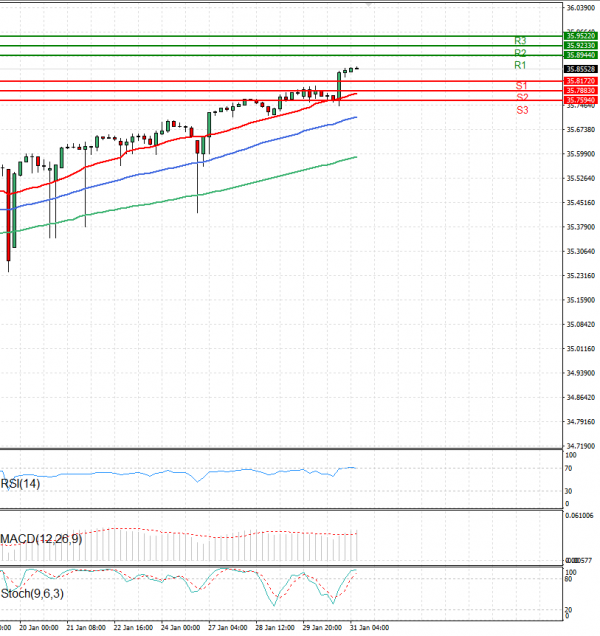Click the 35.15900 price axis value

(x=581, y=300)
